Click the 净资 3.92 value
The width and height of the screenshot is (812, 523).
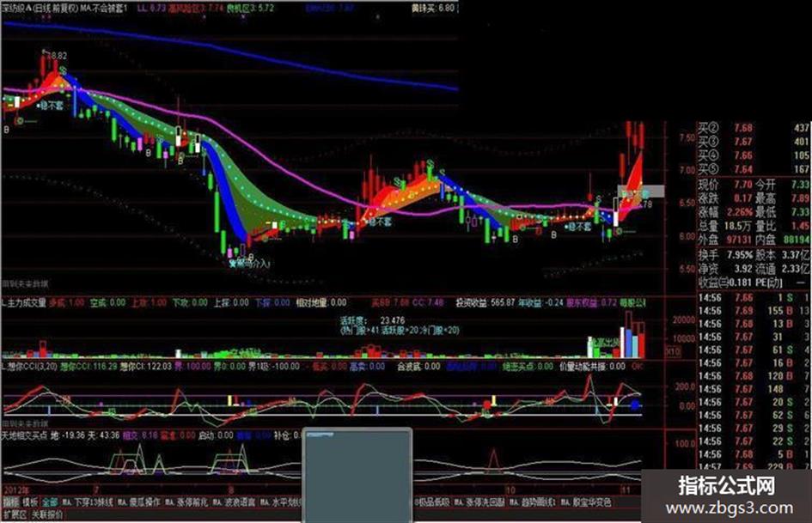(x=743, y=269)
